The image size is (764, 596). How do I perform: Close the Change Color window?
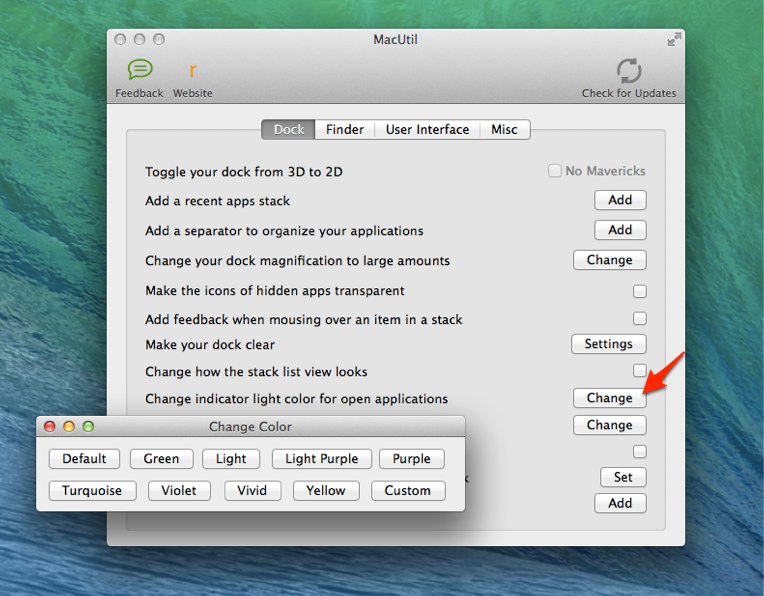(x=49, y=427)
